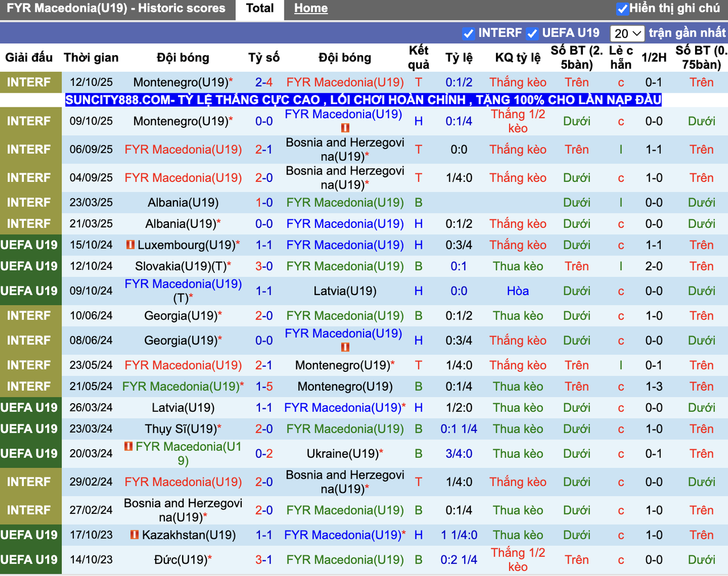Open the 2-4 score of the 12/10/25 match
The image size is (728, 576).
click(x=264, y=82)
